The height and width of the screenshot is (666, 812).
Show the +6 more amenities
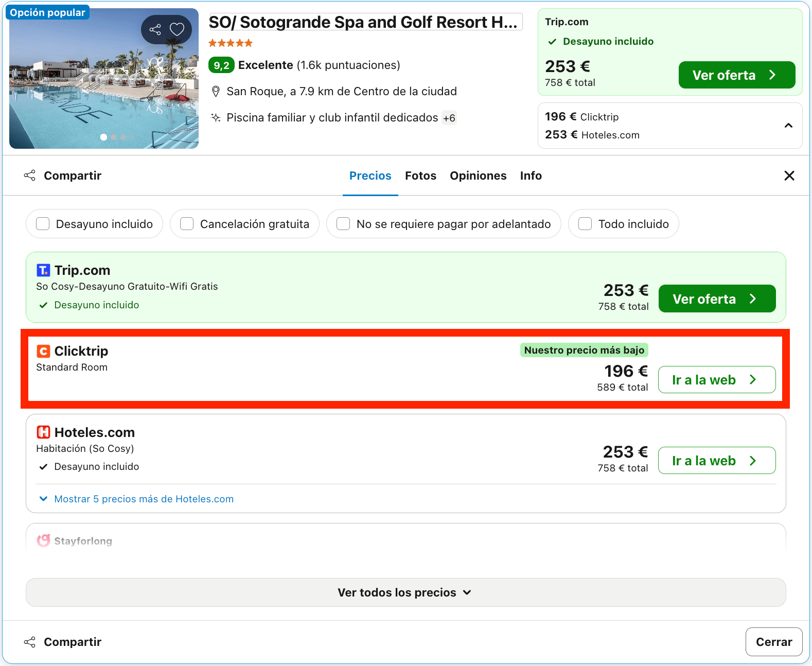[449, 118]
